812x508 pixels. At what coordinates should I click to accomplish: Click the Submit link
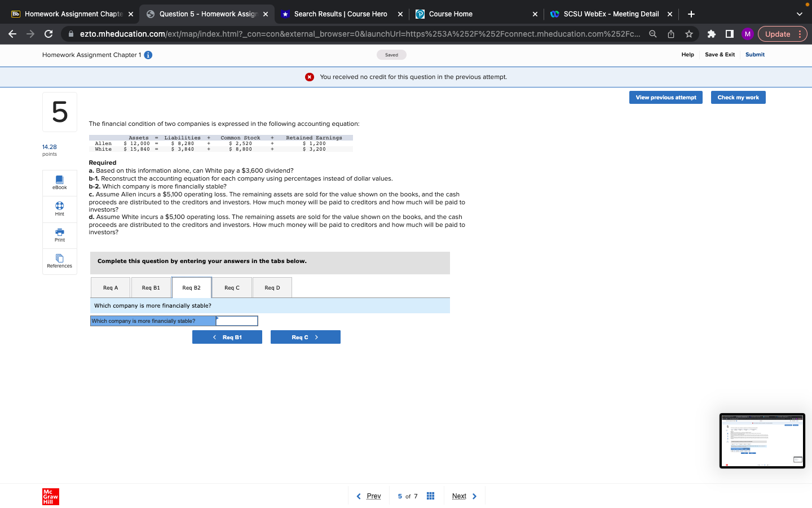click(755, 55)
